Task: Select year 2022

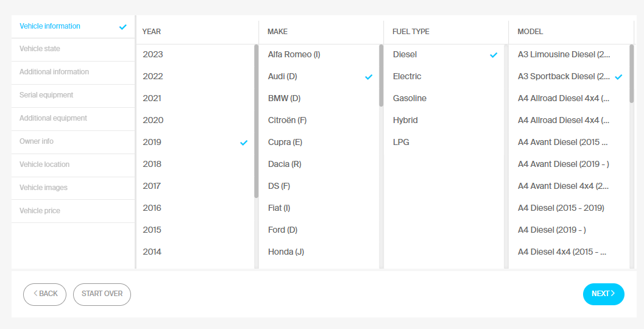Action: point(195,76)
